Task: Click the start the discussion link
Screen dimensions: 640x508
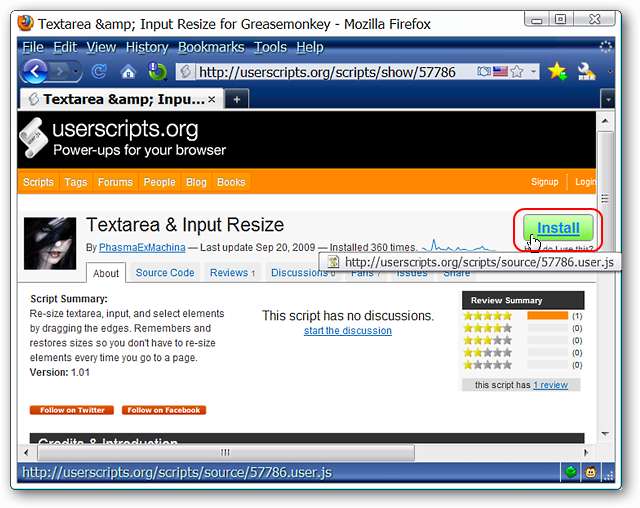Action: pos(348,331)
